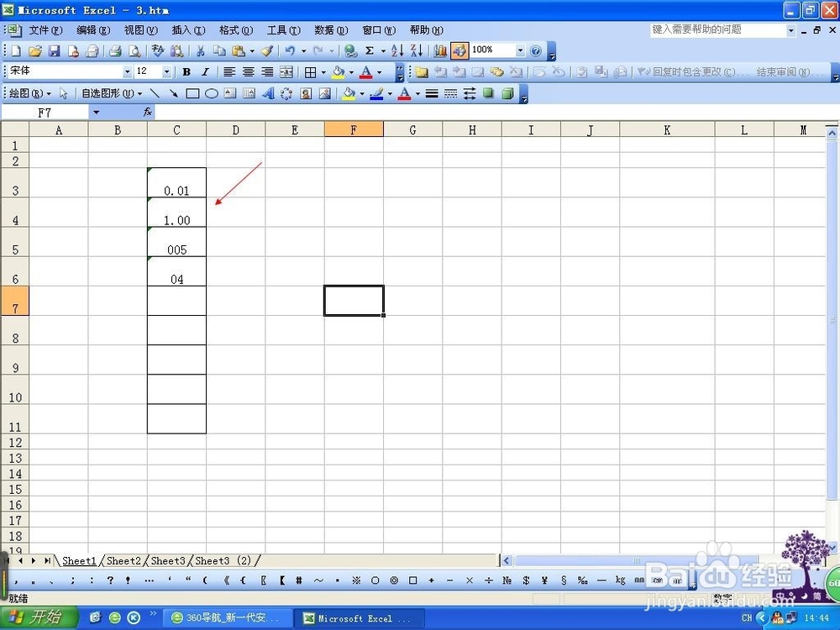Print the sheet using the printer icon
Image resolution: width=840 pixels, height=630 pixels.
click(x=114, y=51)
